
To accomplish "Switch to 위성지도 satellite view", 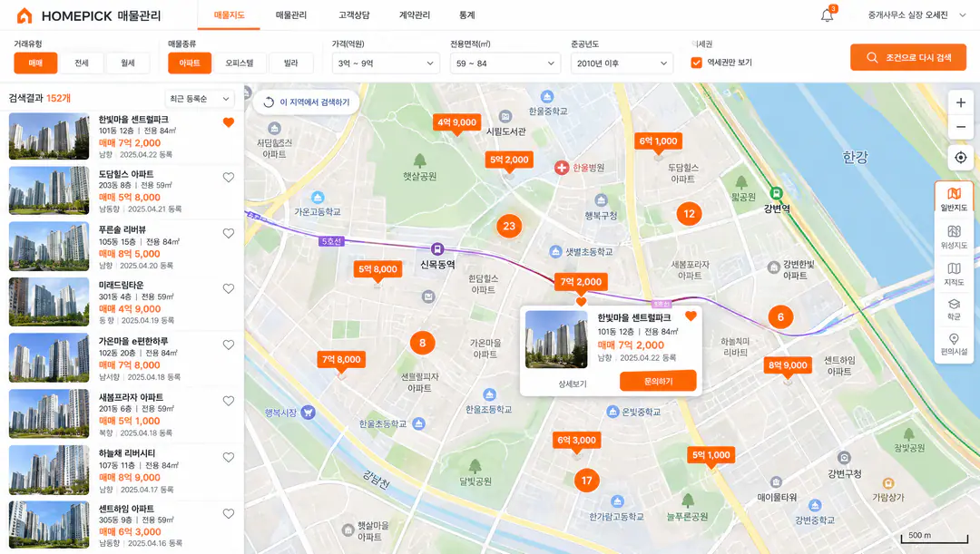I will (954, 237).
